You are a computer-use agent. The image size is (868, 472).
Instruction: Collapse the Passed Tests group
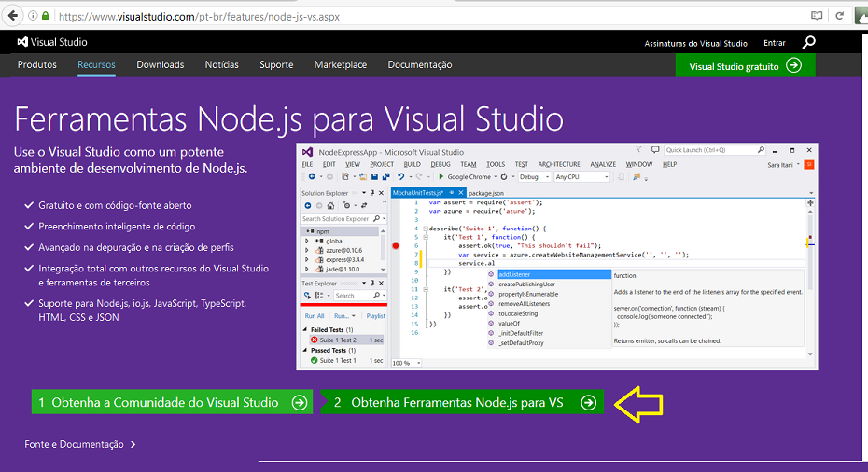pyautogui.click(x=305, y=350)
